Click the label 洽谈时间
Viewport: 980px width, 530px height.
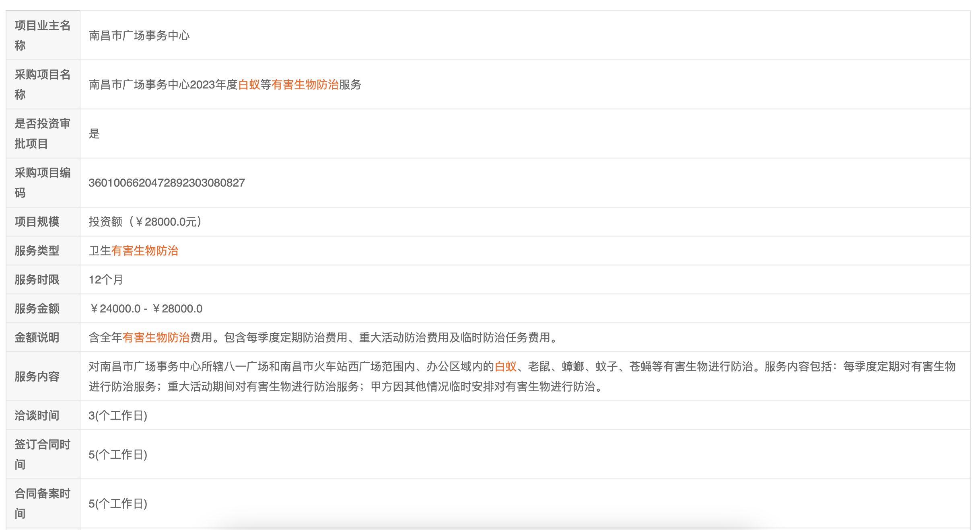tap(37, 415)
